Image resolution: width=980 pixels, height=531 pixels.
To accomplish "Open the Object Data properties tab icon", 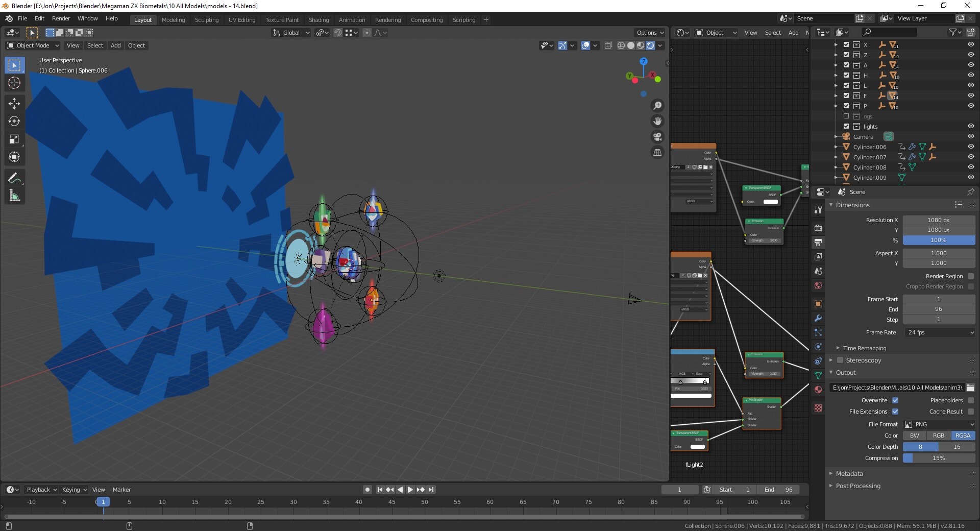I will pos(818,375).
